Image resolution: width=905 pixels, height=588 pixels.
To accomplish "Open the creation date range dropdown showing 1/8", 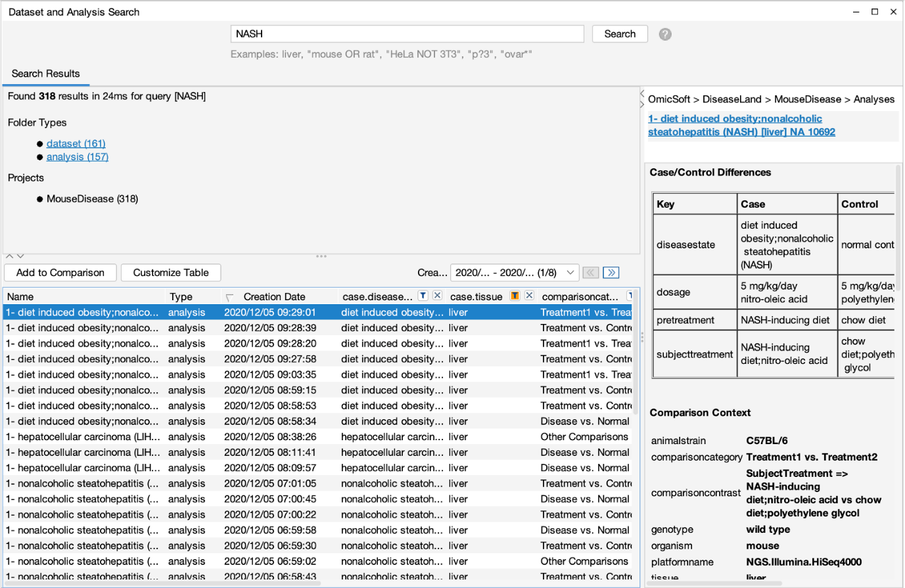I will click(x=515, y=273).
